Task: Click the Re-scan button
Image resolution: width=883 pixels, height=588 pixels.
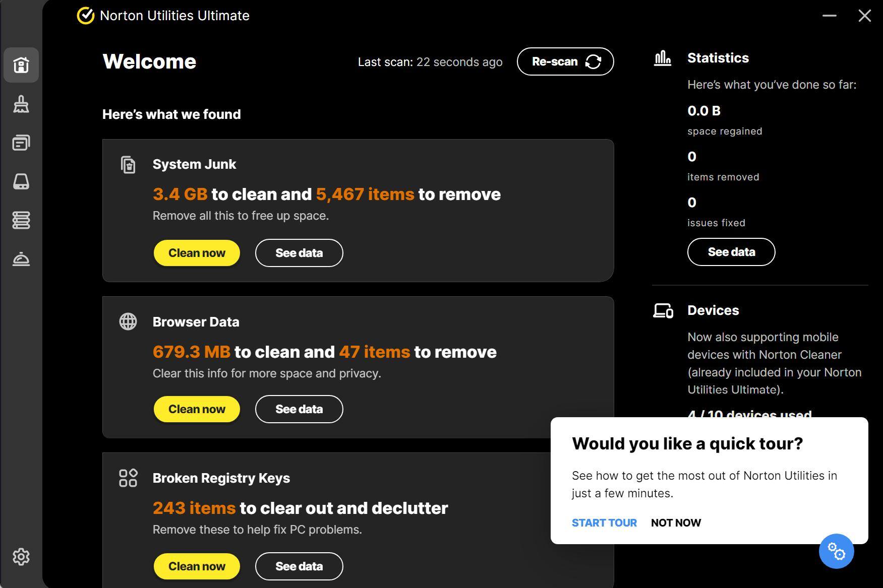Action: click(565, 61)
